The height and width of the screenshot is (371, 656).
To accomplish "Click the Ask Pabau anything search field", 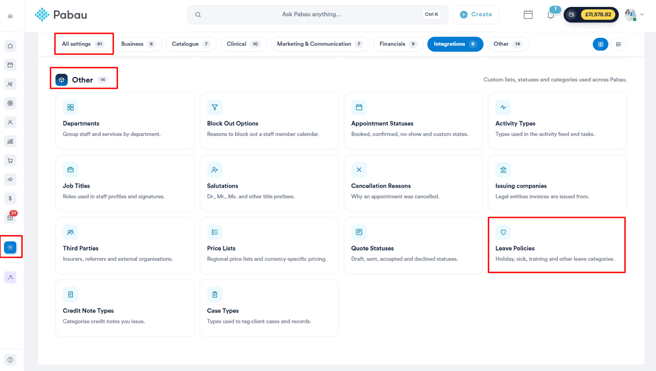I will (318, 15).
